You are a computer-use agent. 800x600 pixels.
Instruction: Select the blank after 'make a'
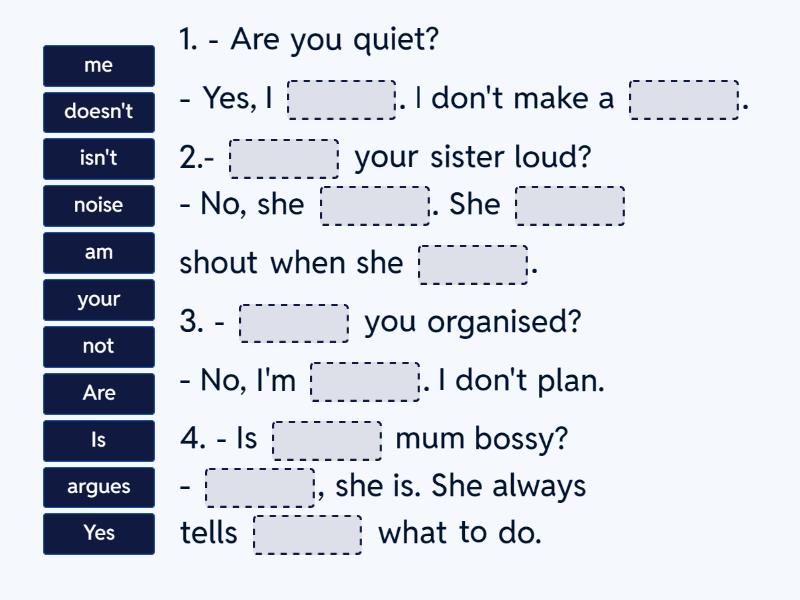pyautogui.click(x=684, y=100)
